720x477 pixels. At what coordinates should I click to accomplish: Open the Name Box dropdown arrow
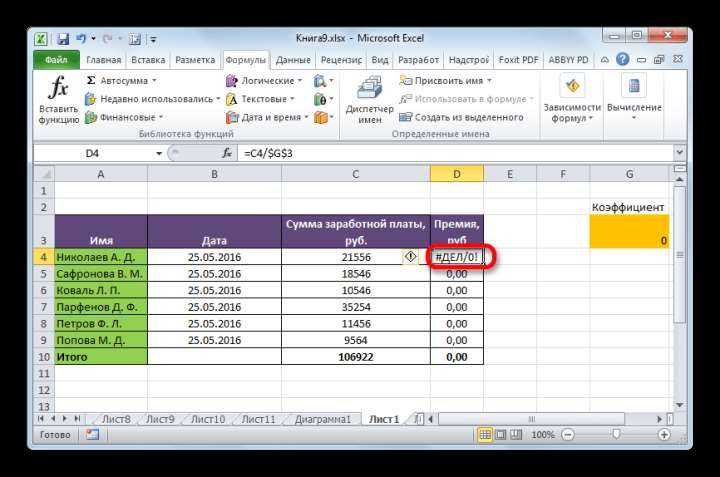[159, 153]
